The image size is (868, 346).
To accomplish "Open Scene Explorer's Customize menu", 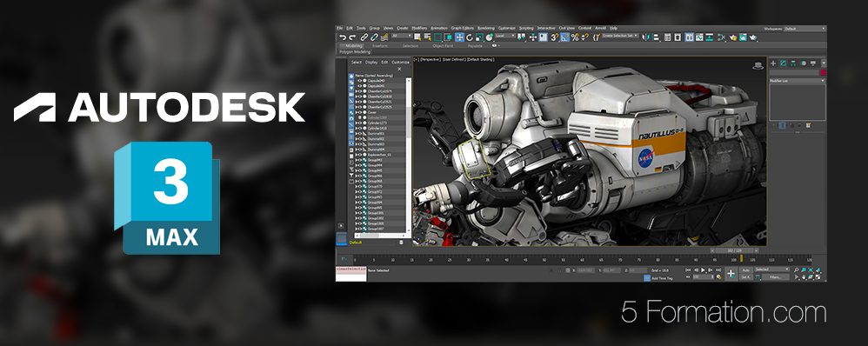I will tap(400, 62).
